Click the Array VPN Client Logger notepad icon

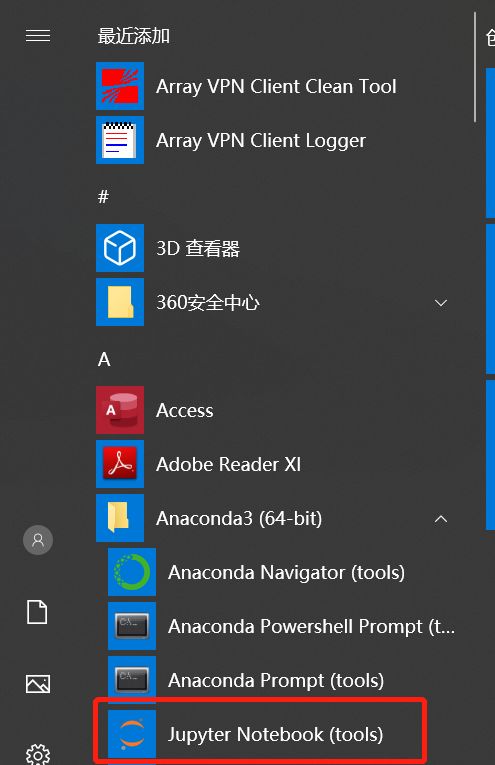(x=120, y=140)
